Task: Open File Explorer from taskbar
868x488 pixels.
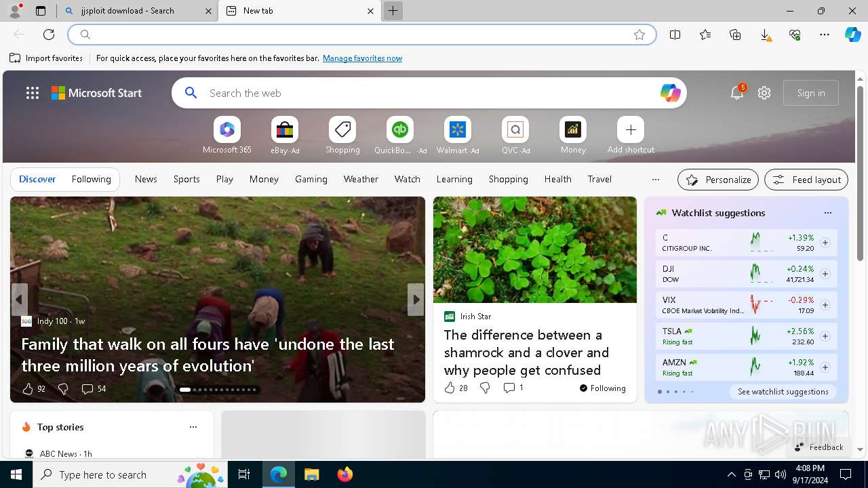Action: click(x=311, y=474)
